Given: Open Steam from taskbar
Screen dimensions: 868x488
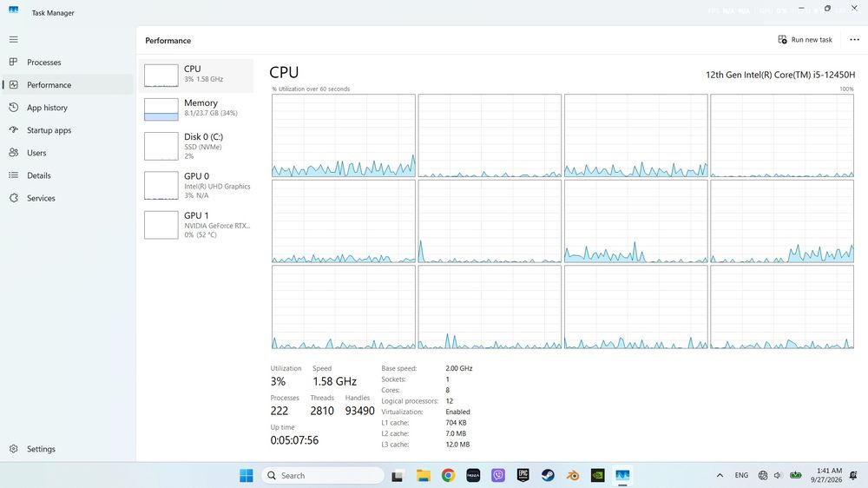Looking at the screenshot, I should pos(548,475).
